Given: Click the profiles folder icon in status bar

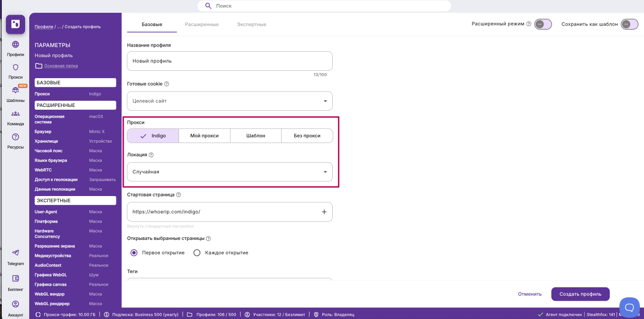Looking at the screenshot, I should tap(190, 314).
